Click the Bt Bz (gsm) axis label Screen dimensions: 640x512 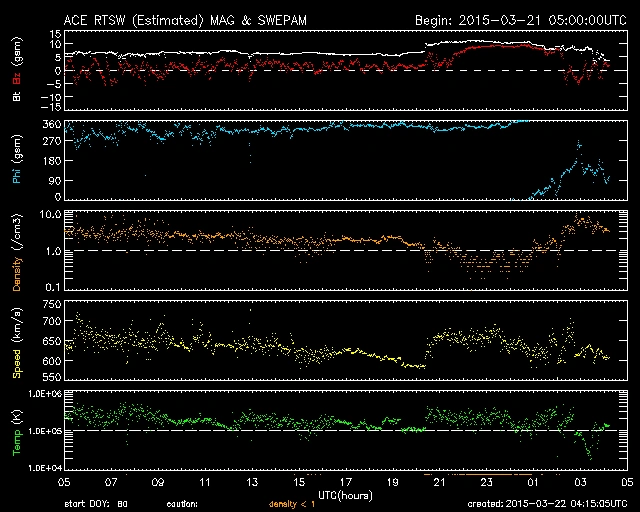pos(15,70)
